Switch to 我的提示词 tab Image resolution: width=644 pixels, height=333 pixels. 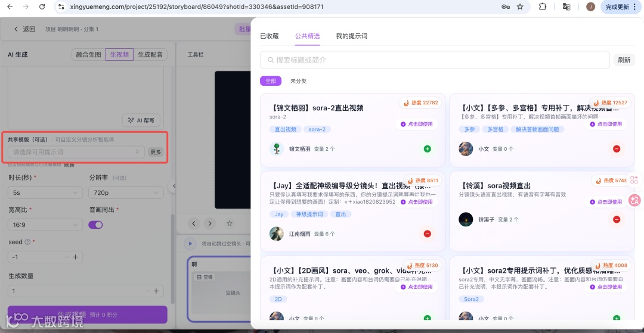(x=352, y=36)
